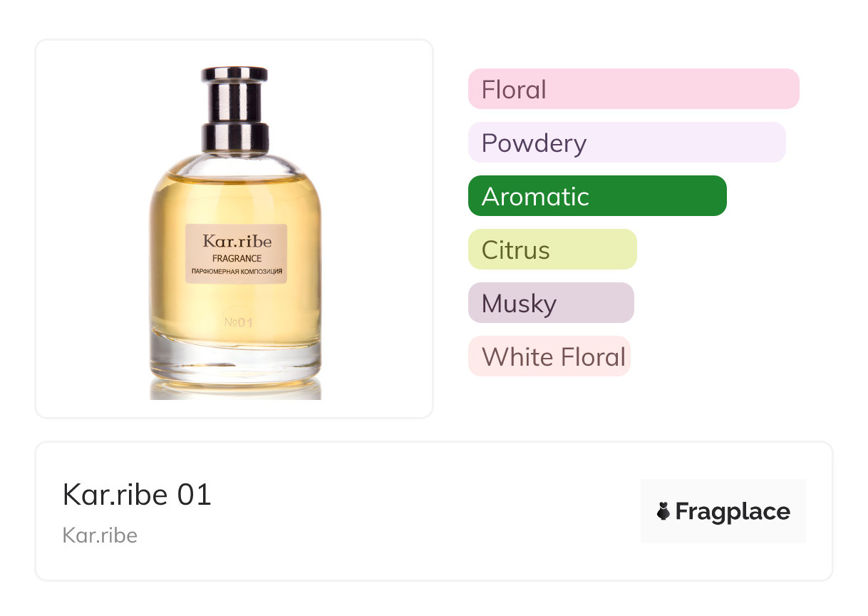Click the Fragplace wordmark text
Viewport: 868px width, 616px height.
[x=733, y=512]
